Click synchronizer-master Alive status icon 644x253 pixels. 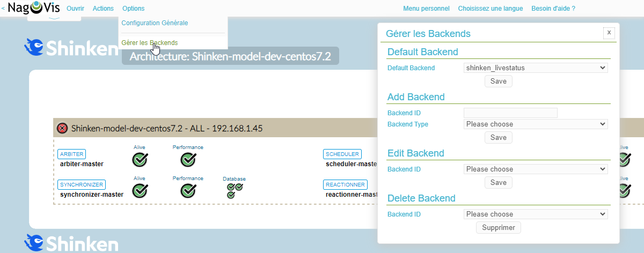coord(140,190)
